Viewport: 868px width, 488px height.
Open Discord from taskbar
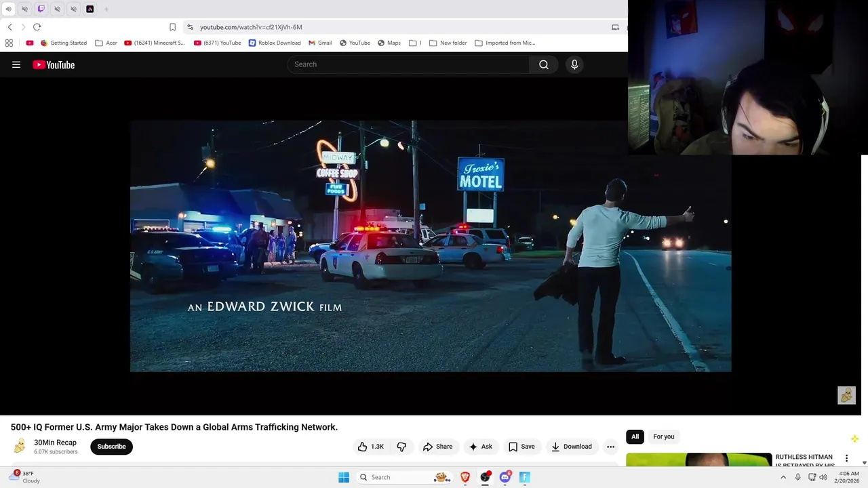505,477
